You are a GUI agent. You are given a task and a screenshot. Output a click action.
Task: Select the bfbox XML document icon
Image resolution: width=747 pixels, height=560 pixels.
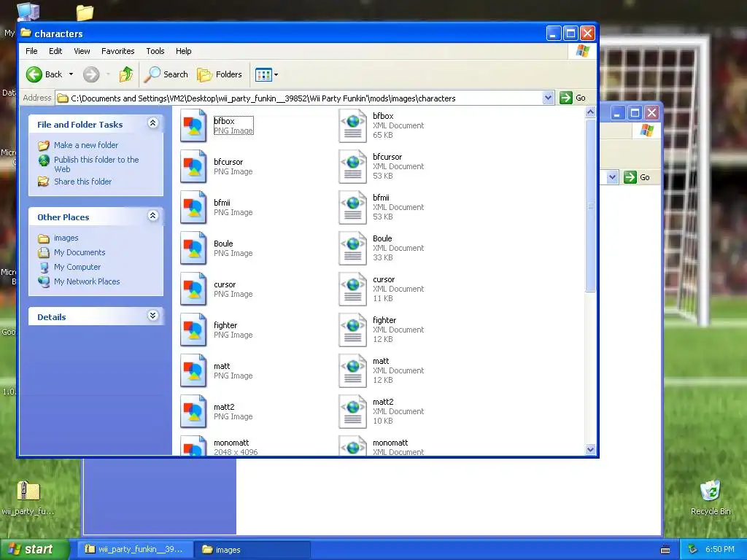352,125
